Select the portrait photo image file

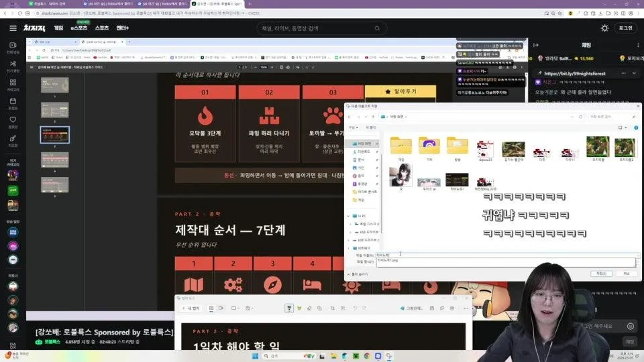coord(400,176)
